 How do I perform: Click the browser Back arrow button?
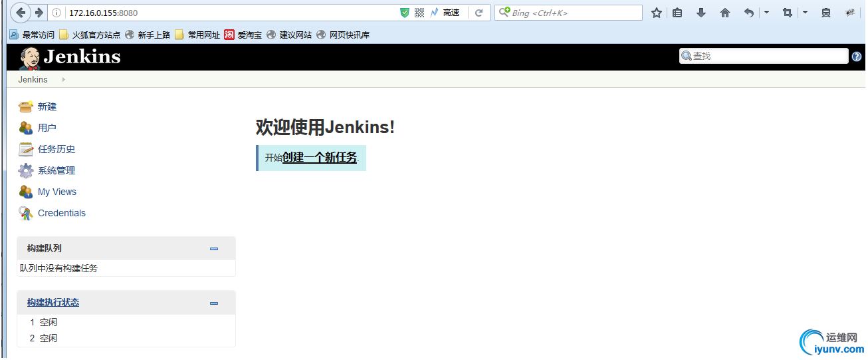click(x=21, y=13)
